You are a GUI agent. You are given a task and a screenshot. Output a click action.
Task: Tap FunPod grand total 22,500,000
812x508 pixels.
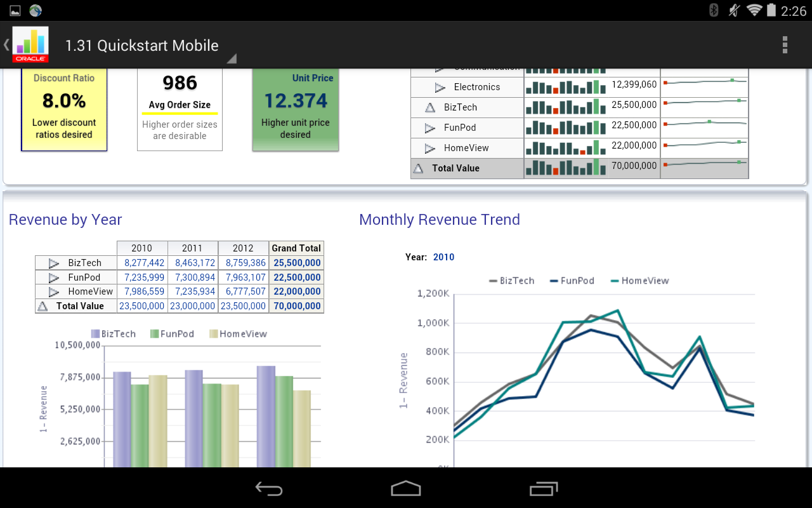(297, 277)
